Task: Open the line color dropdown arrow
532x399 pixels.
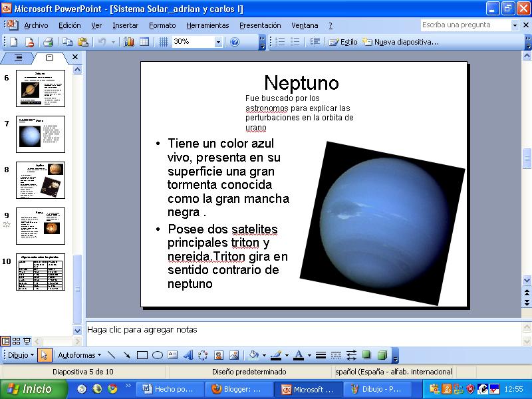Action: pos(287,355)
